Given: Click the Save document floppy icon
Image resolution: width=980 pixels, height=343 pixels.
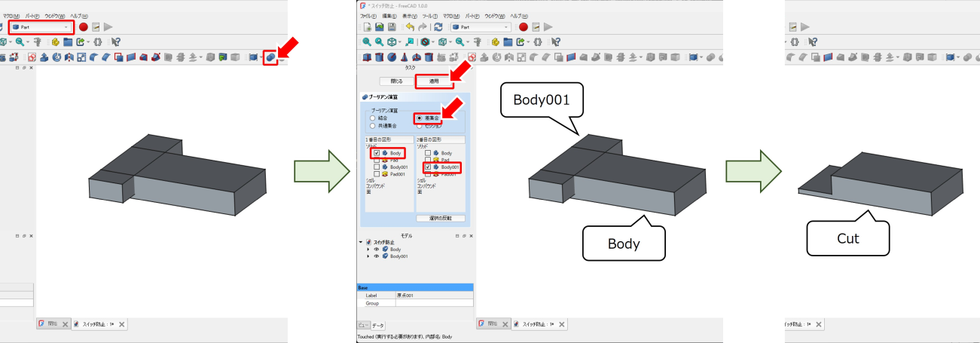Looking at the screenshot, I should pos(392,26).
